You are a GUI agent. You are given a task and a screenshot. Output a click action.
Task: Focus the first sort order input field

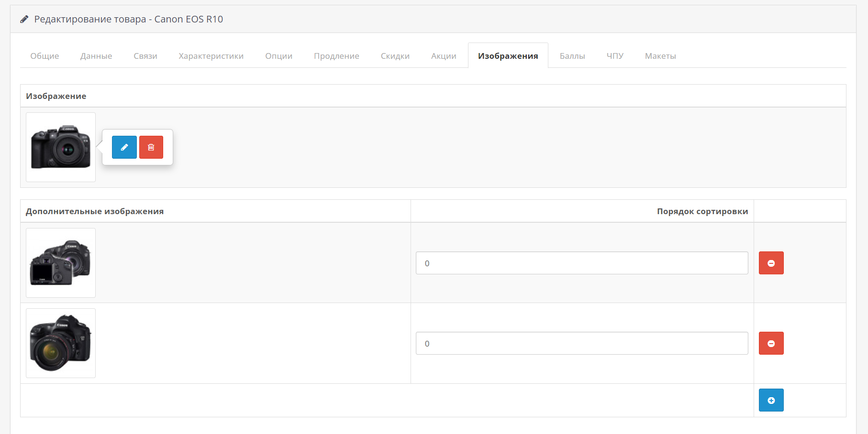point(581,263)
